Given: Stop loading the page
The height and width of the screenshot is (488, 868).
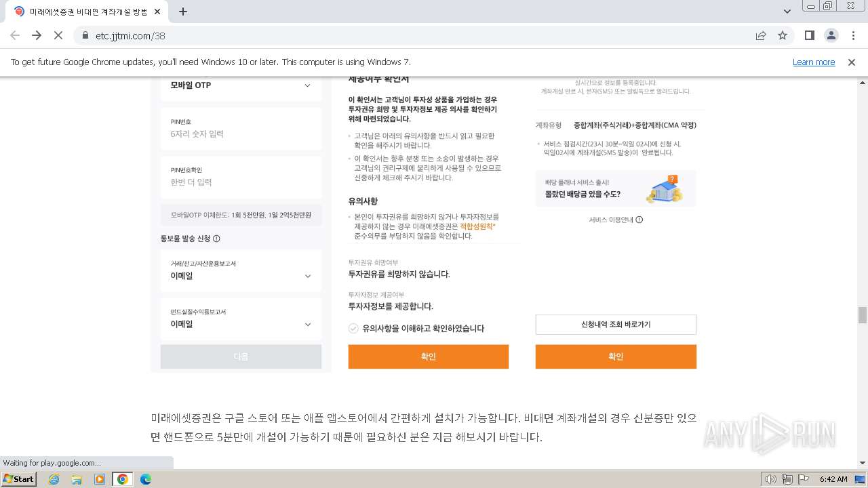Looking at the screenshot, I should point(58,35).
